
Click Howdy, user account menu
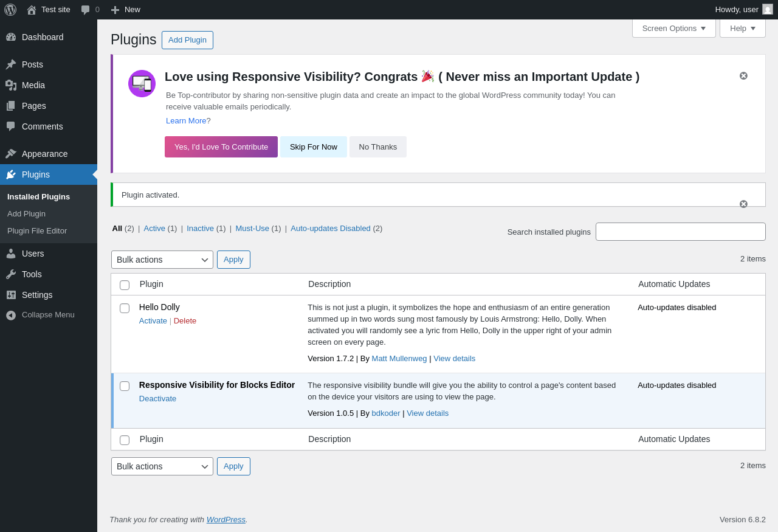coord(744,10)
